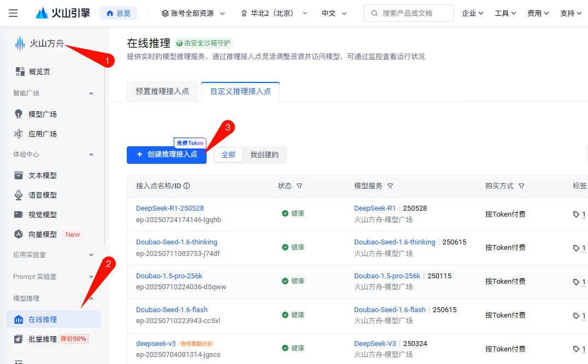The width and height of the screenshot is (588, 364).
Task: Collapse the 体验中心 section
Action: (91, 154)
